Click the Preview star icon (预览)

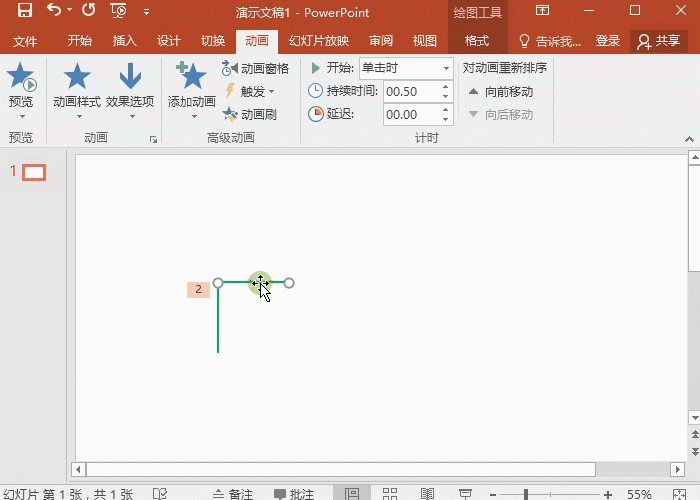21,76
